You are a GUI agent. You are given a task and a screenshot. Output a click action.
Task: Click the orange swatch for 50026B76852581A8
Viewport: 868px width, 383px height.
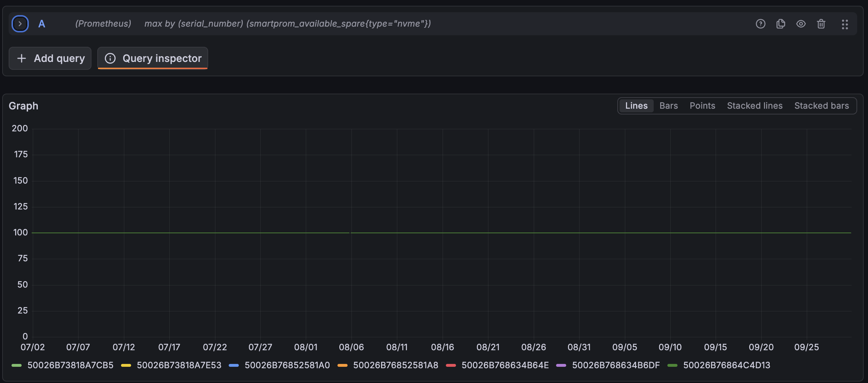343,365
